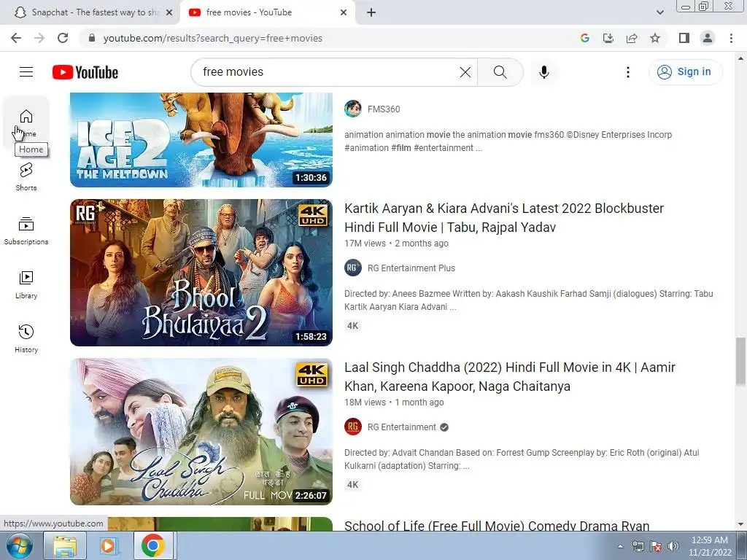Toggle the Chrome side panel
The image size is (747, 560).
[x=684, y=38]
